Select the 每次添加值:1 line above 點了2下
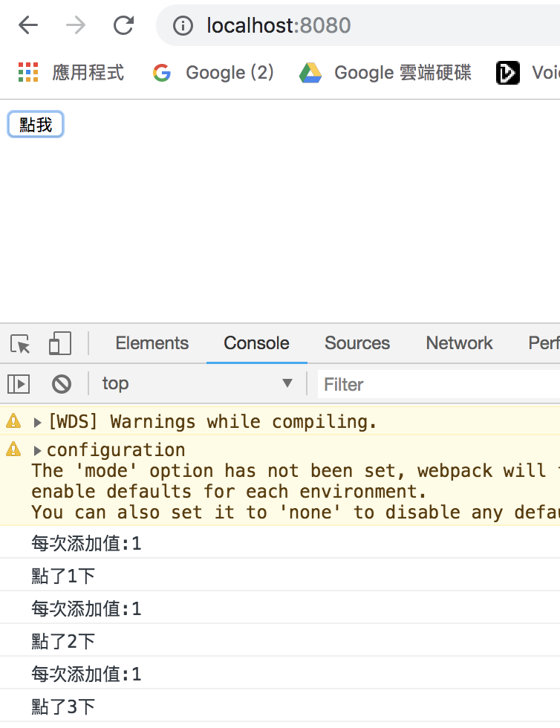The height and width of the screenshot is (728, 560). pos(280,608)
